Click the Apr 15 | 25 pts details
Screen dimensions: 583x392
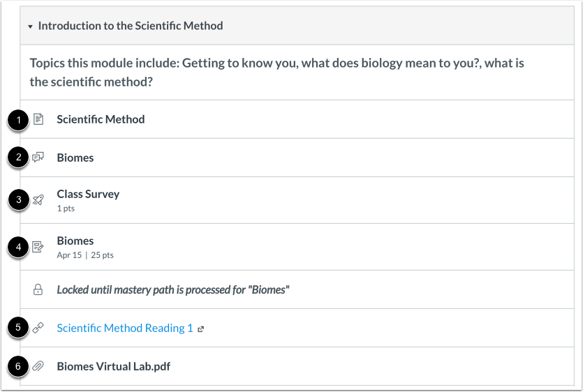85,255
